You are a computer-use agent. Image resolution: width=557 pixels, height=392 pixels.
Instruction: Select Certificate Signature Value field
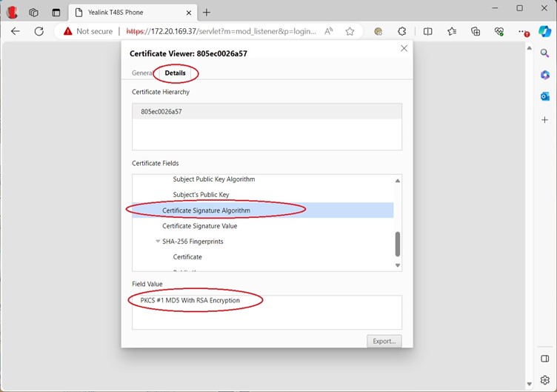pyautogui.click(x=199, y=226)
